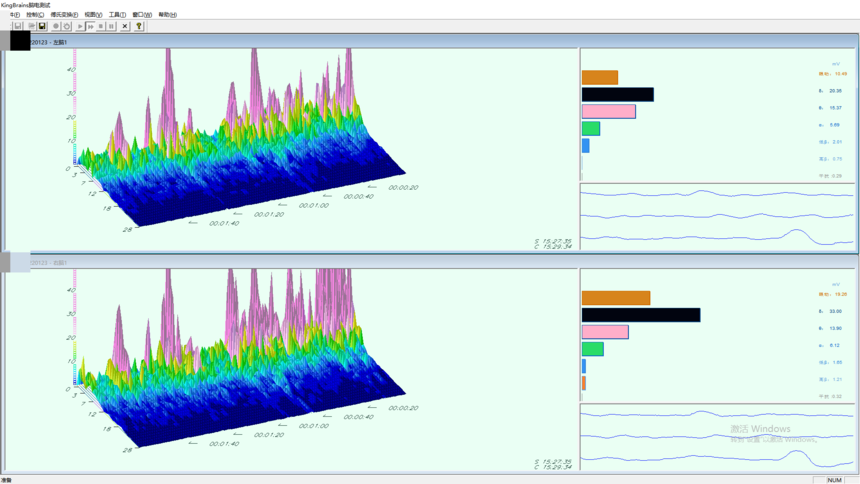
Task: Click the S 15:27:35 timestamp in left-brain window
Action: point(553,241)
